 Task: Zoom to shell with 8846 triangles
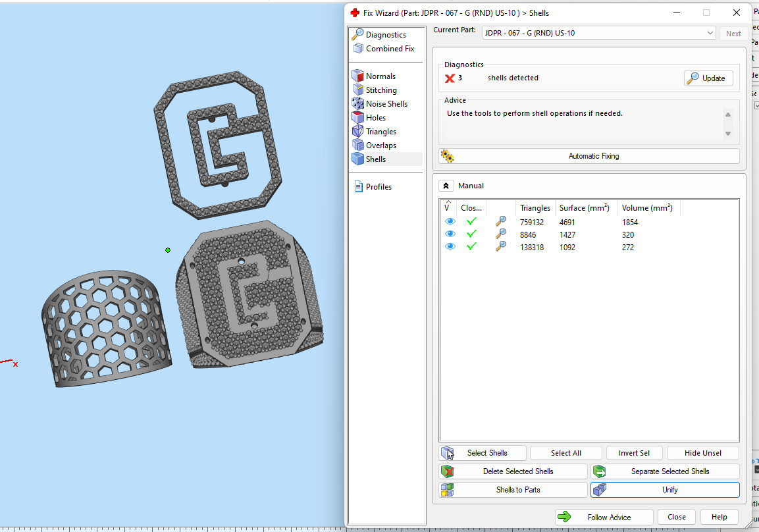[501, 234]
